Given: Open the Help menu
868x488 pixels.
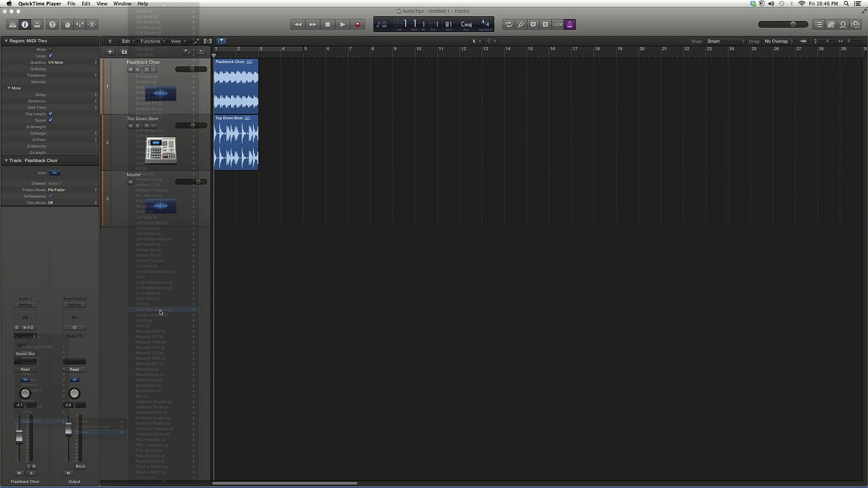Looking at the screenshot, I should click(x=143, y=3).
